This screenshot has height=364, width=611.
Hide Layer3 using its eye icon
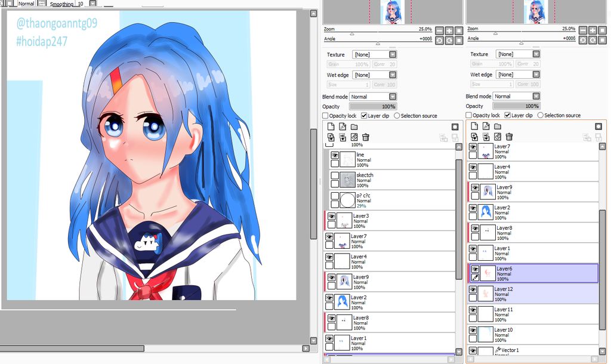click(x=332, y=217)
